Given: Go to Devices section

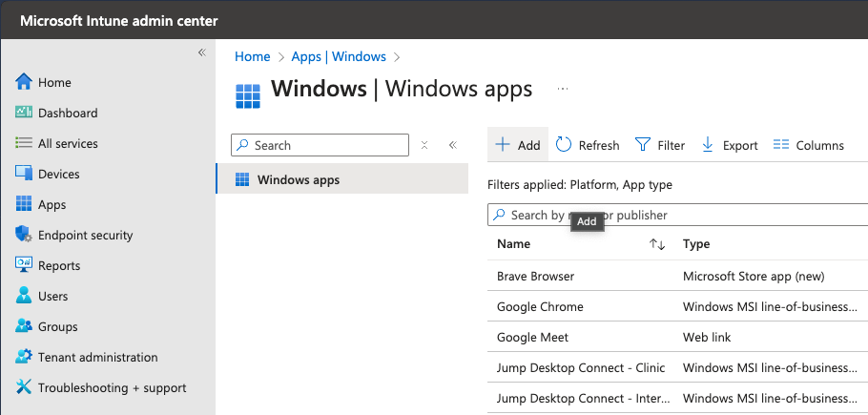Looking at the screenshot, I should (x=48, y=174).
